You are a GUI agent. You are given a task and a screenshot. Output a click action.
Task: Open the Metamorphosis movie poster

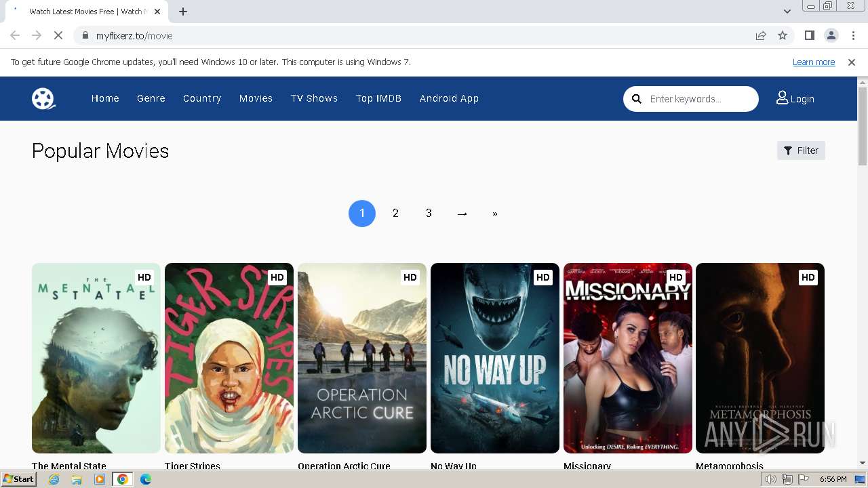[760, 358]
